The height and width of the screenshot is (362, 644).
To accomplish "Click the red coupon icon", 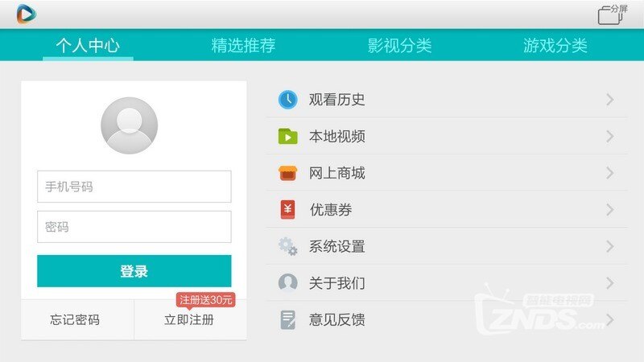I will pyautogui.click(x=287, y=210).
